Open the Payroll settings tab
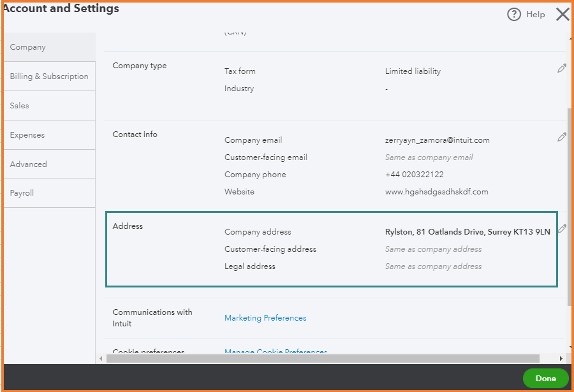This screenshot has height=392, width=574. (x=22, y=193)
